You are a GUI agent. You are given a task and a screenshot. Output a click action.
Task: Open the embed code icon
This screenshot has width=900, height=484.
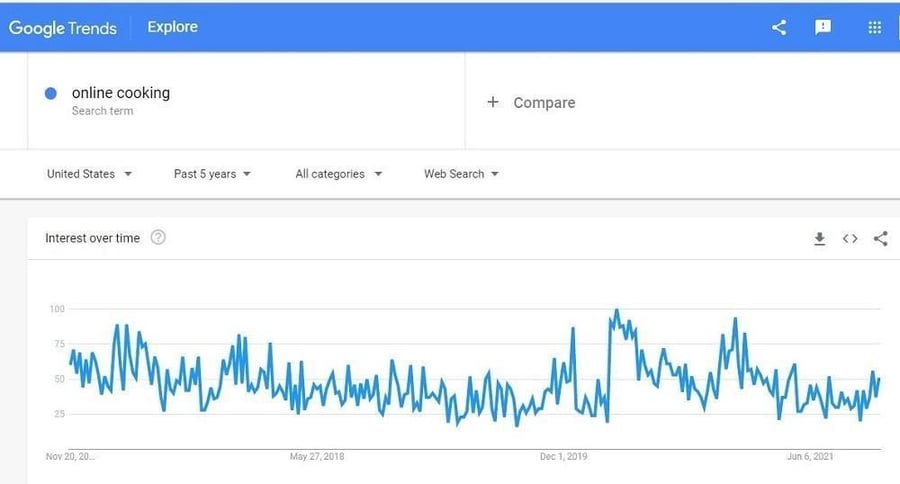coord(850,238)
